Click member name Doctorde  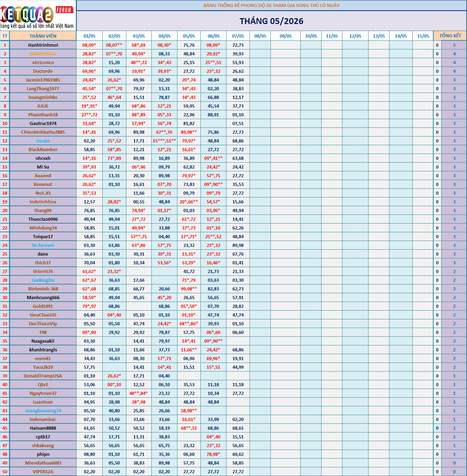point(43,71)
